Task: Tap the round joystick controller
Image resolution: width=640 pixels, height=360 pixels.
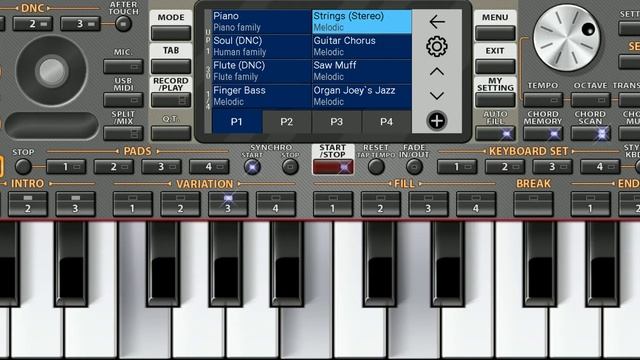Action: 51,71
